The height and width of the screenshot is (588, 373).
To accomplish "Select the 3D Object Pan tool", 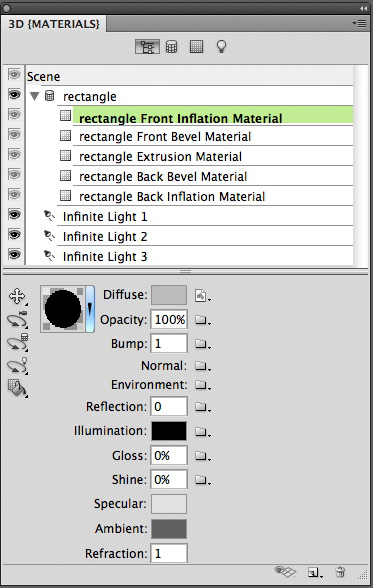I will pyautogui.click(x=17, y=296).
